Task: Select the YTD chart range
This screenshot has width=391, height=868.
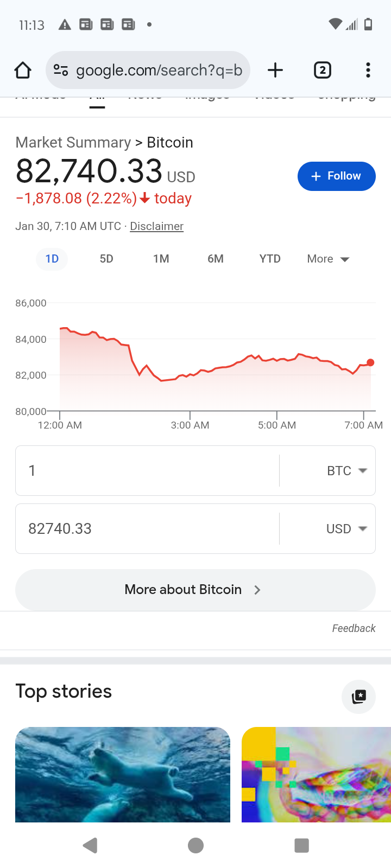Action: [270, 259]
